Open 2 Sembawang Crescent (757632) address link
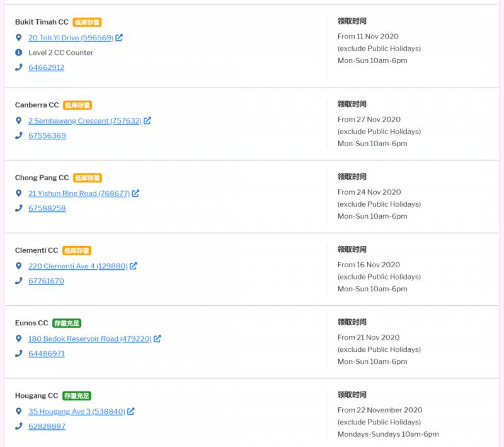This screenshot has height=447, width=504. pyautogui.click(x=84, y=120)
